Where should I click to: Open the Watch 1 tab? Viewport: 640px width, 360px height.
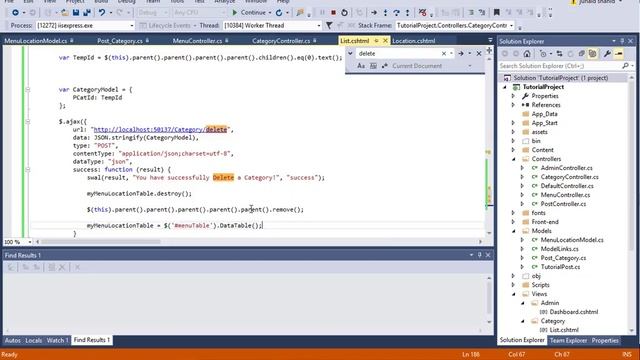[57, 340]
